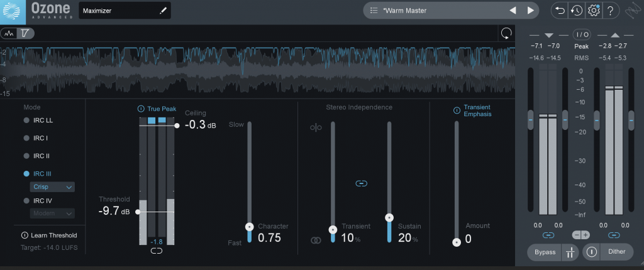Click the Transient Emphasis info icon
The image size is (644, 270).
[x=457, y=111]
